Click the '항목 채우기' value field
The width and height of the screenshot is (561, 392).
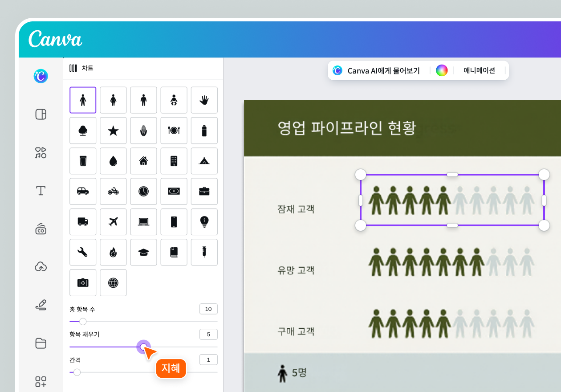(x=208, y=335)
